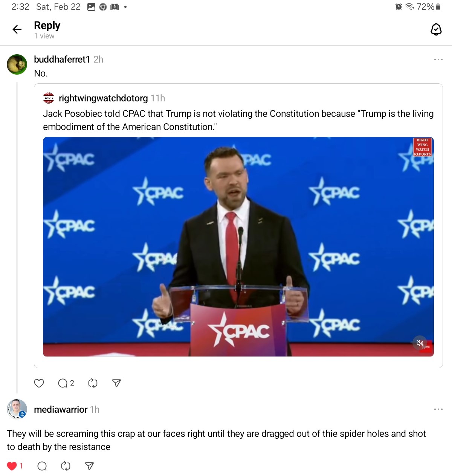Image resolution: width=452 pixels, height=476 pixels.
Task: Unmute the CPAC video
Action: 420,343
